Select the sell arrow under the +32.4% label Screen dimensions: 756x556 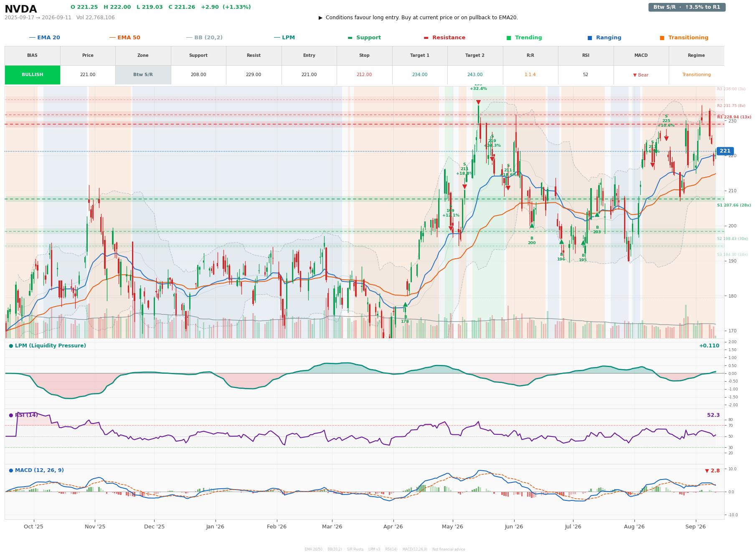(x=478, y=102)
